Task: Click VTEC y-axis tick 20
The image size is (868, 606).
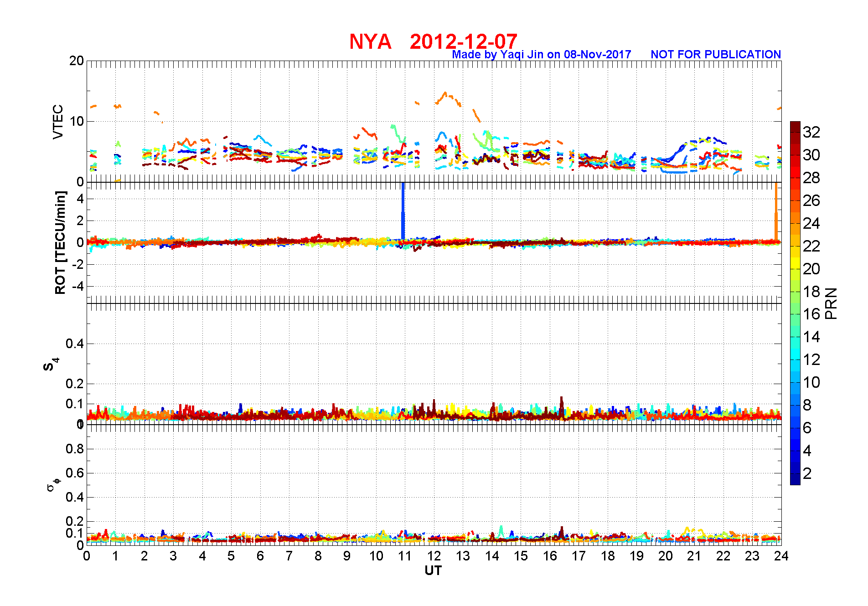Action: click(77, 61)
